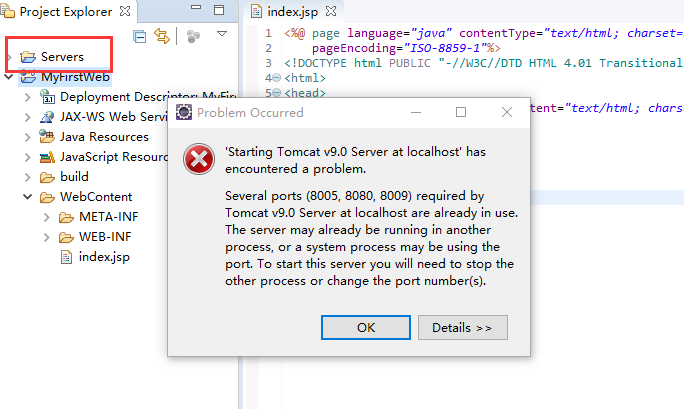The height and width of the screenshot is (409, 684).
Task: Select the build folder label
Action: tap(74, 177)
